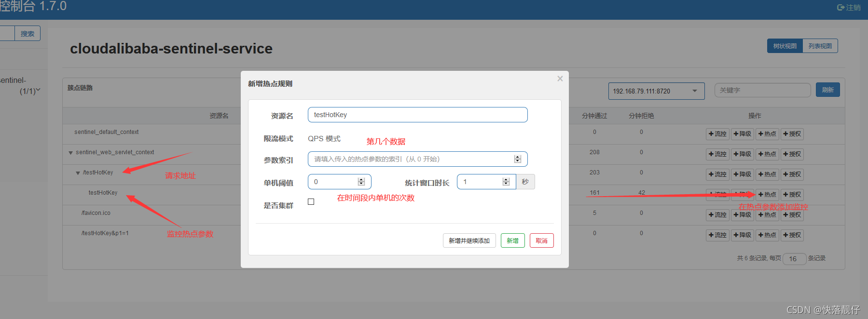Image resolution: width=868 pixels, height=319 pixels.
Task: Select the /testHotKey&p1=1 resource name
Action: (x=105, y=233)
